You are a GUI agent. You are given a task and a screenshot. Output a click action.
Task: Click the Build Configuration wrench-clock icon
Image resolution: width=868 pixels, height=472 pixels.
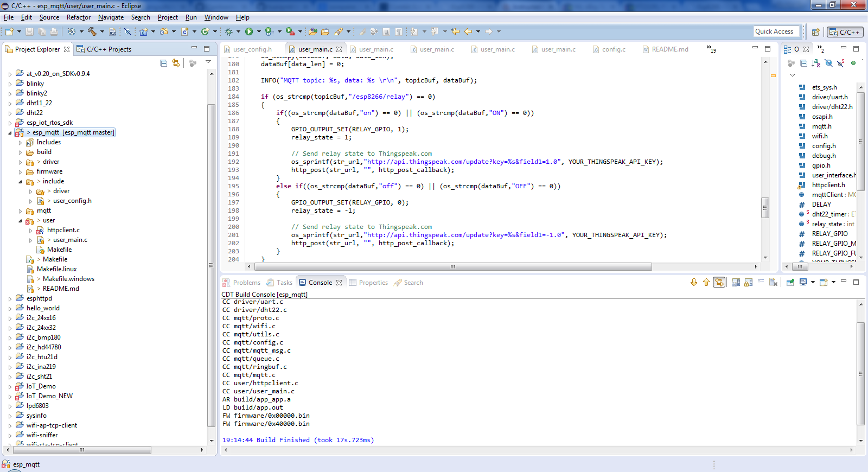[72, 31]
